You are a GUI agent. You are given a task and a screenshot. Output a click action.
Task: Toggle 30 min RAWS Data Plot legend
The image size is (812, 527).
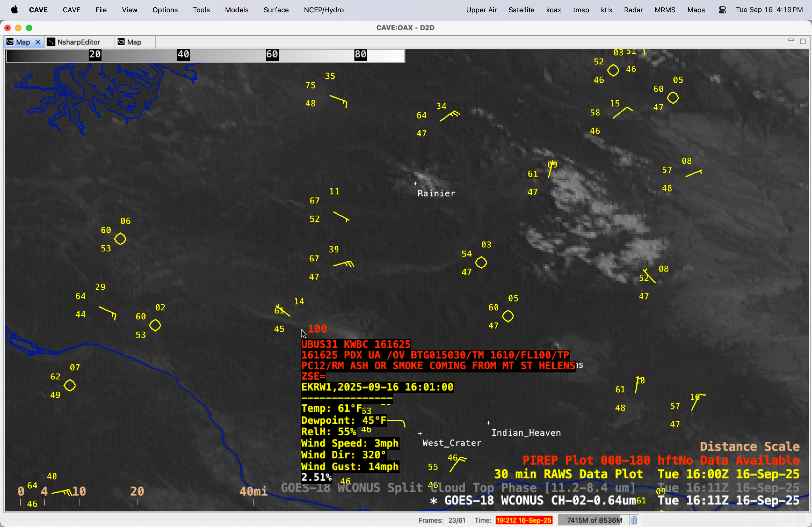click(x=568, y=474)
